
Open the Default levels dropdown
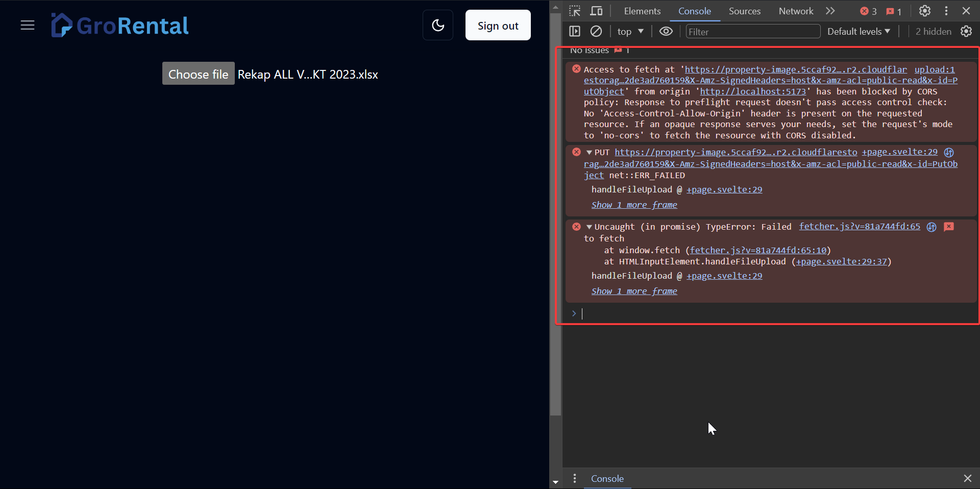(x=859, y=31)
